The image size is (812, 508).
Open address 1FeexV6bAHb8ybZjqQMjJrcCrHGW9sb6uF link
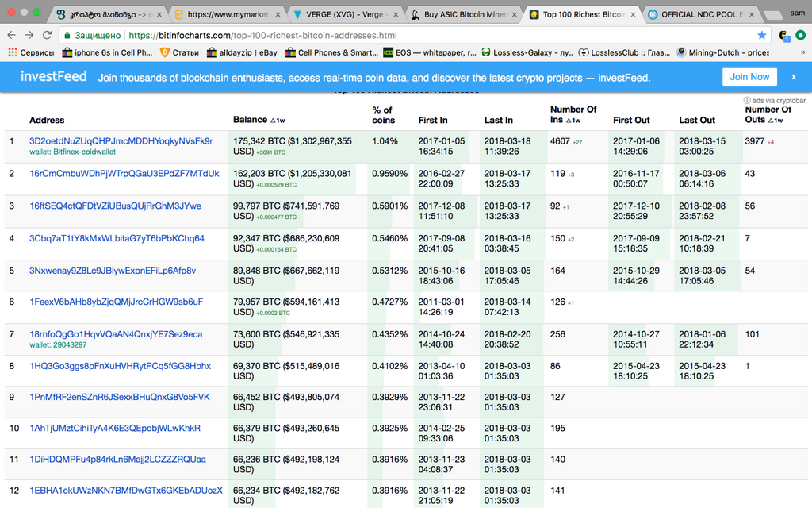point(116,302)
